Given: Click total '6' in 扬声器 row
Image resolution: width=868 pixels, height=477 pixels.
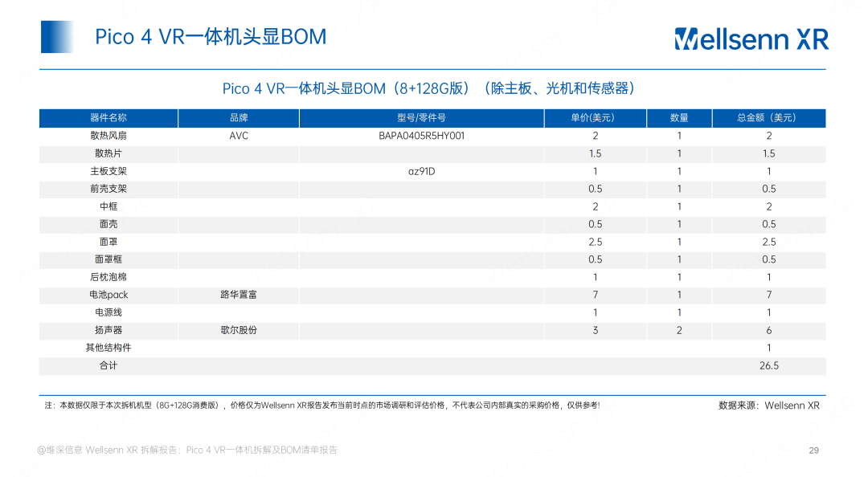Looking at the screenshot, I should [769, 330].
